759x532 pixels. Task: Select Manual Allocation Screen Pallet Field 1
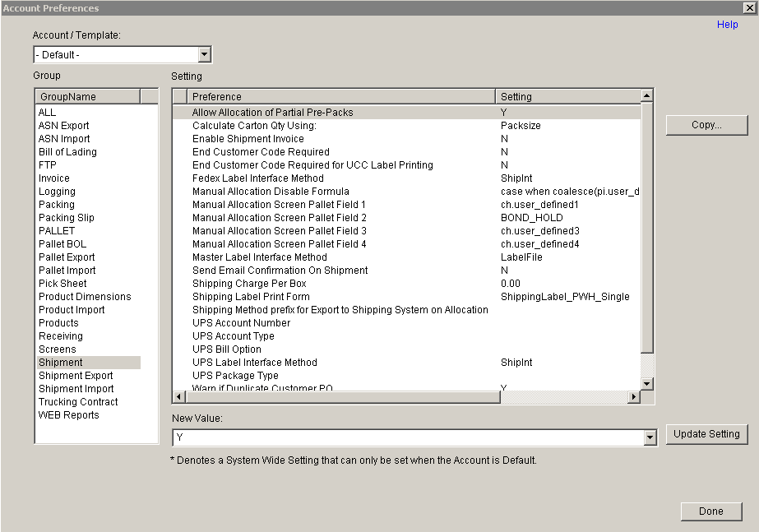[x=406, y=204]
